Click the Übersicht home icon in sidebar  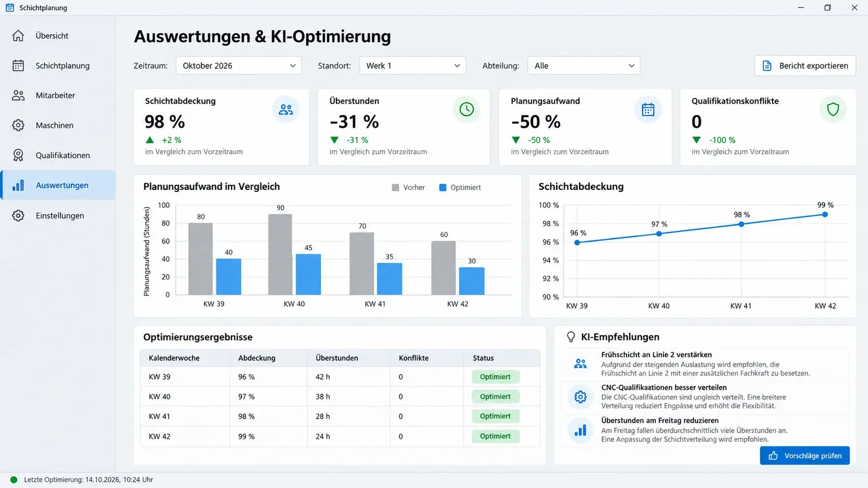coord(18,36)
